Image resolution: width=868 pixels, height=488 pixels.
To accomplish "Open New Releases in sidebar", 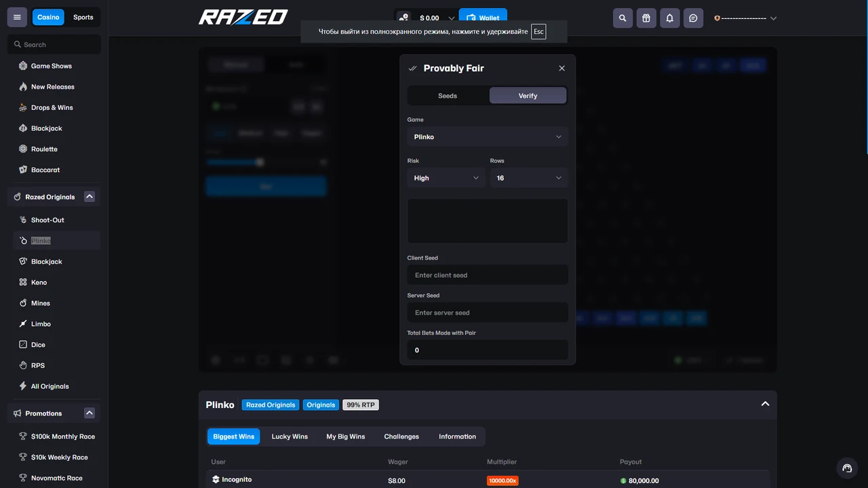I will [53, 87].
